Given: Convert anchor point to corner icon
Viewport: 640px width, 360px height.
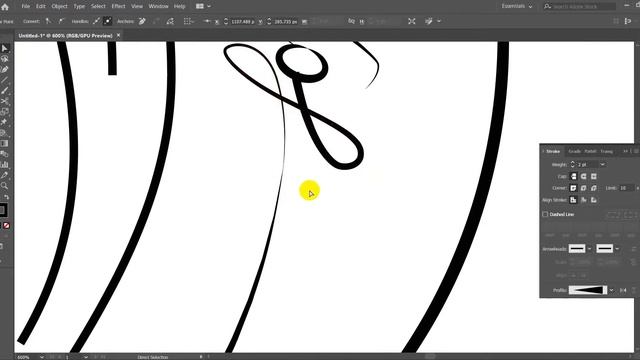Looking at the screenshot, I should 49,21.
